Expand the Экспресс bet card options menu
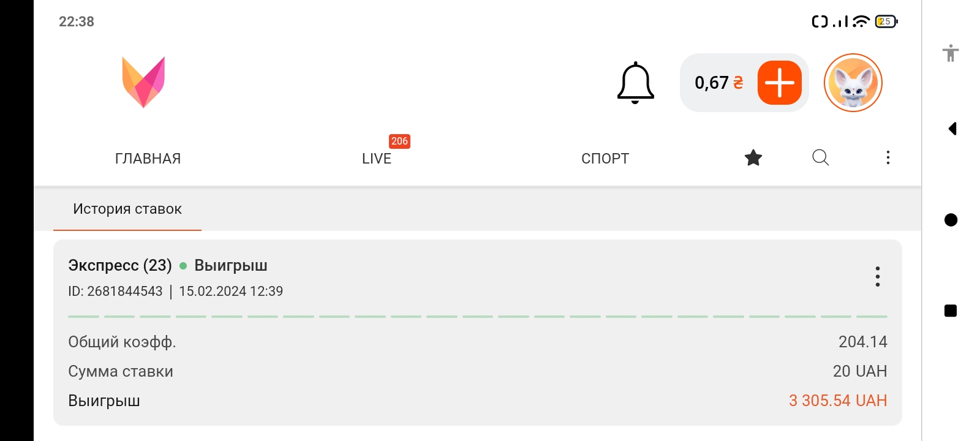 pyautogui.click(x=877, y=277)
